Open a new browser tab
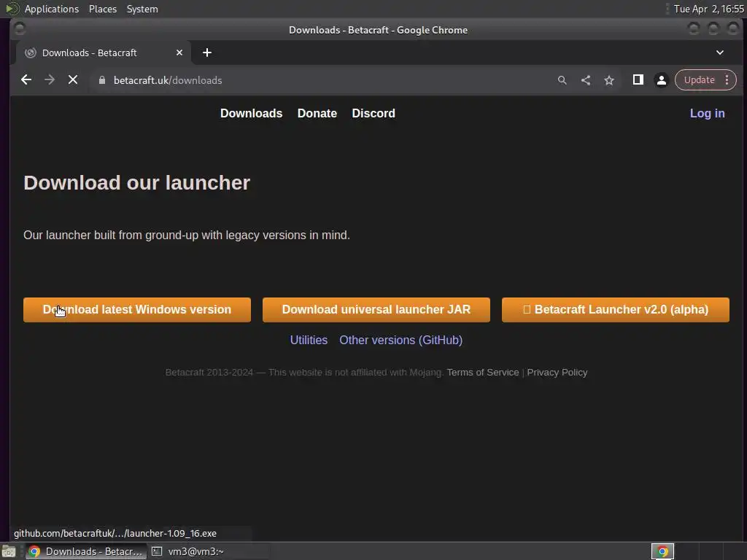 [206, 52]
